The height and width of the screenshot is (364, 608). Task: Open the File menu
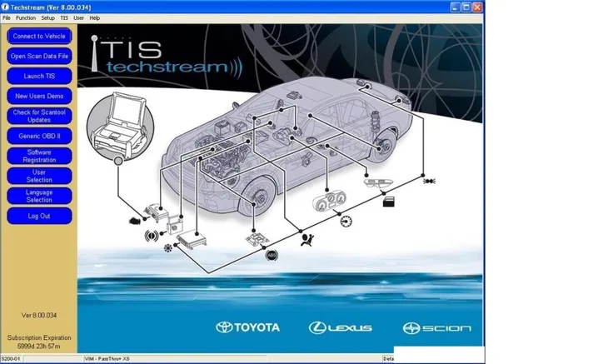pyautogui.click(x=7, y=17)
